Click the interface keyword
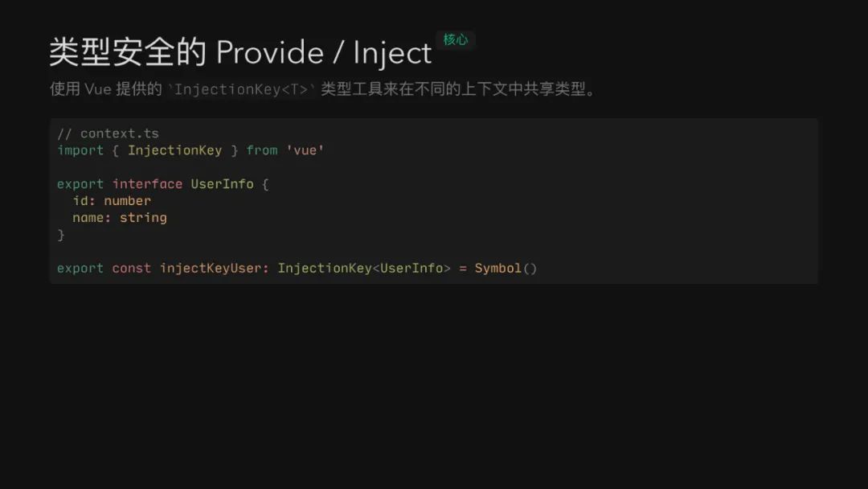Viewport: 868px width, 489px height. pyautogui.click(x=147, y=184)
